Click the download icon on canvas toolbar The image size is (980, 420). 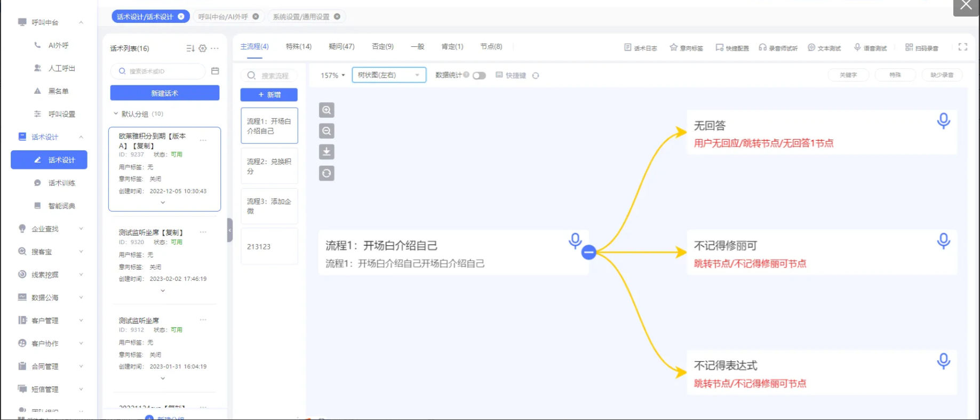pos(326,152)
